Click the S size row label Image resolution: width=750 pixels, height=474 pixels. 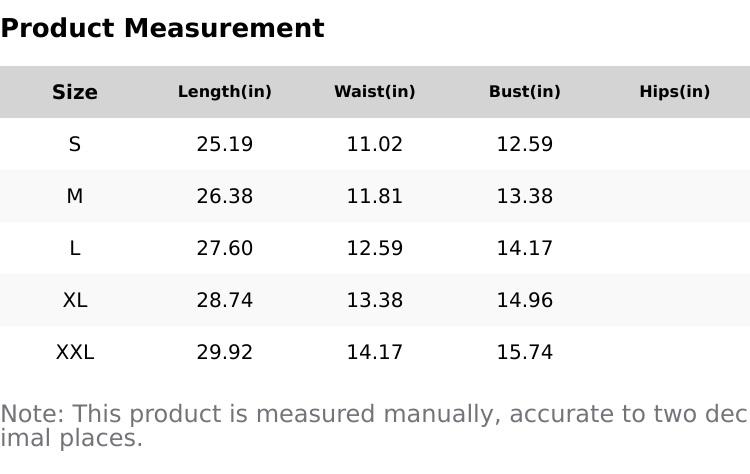coord(75,144)
